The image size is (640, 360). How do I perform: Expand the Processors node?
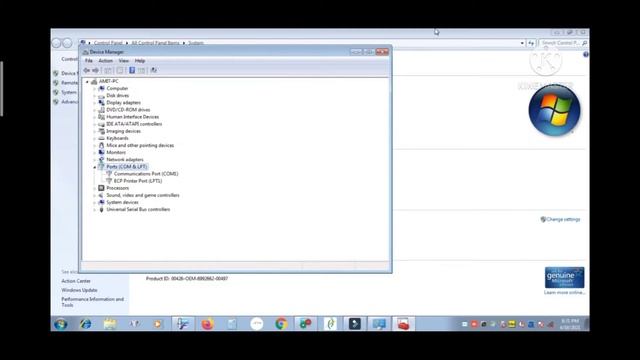(x=94, y=188)
